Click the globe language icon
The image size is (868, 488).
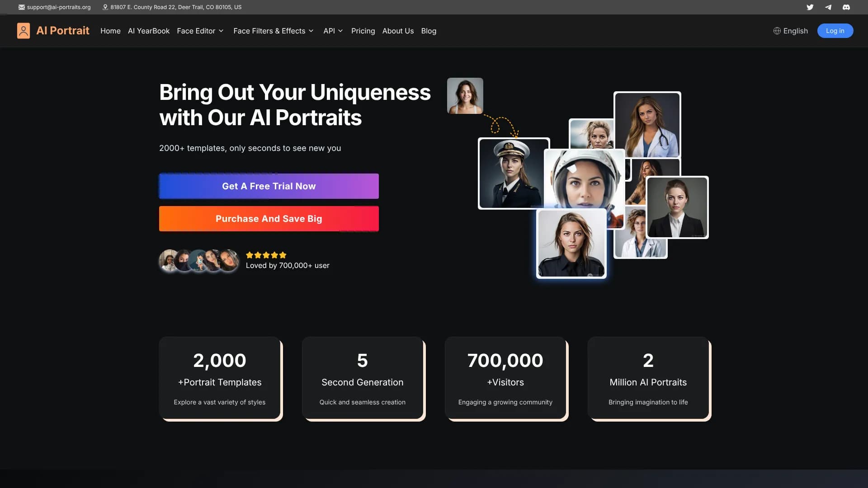[776, 30]
